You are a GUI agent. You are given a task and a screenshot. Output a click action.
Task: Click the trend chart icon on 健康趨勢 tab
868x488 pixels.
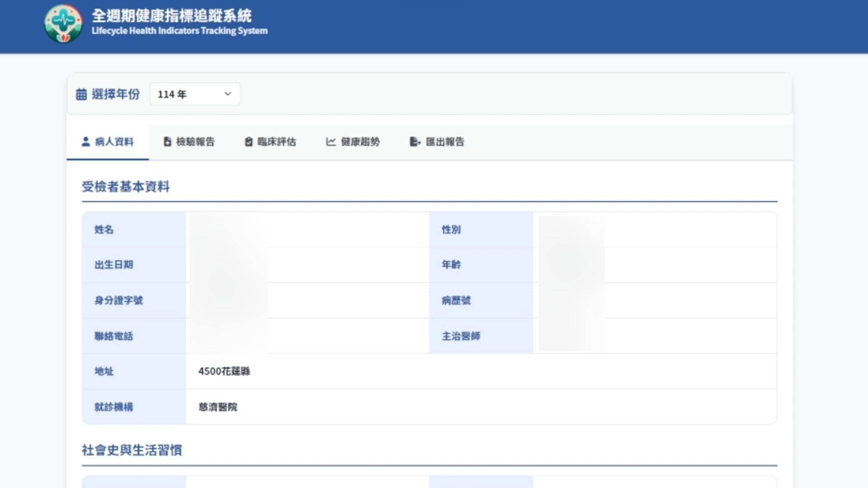click(x=330, y=142)
